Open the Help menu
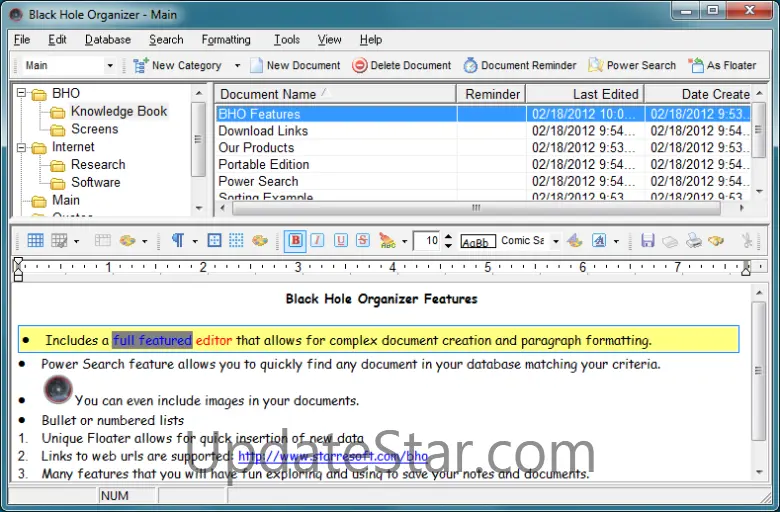This screenshot has height=512, width=780. point(371,40)
